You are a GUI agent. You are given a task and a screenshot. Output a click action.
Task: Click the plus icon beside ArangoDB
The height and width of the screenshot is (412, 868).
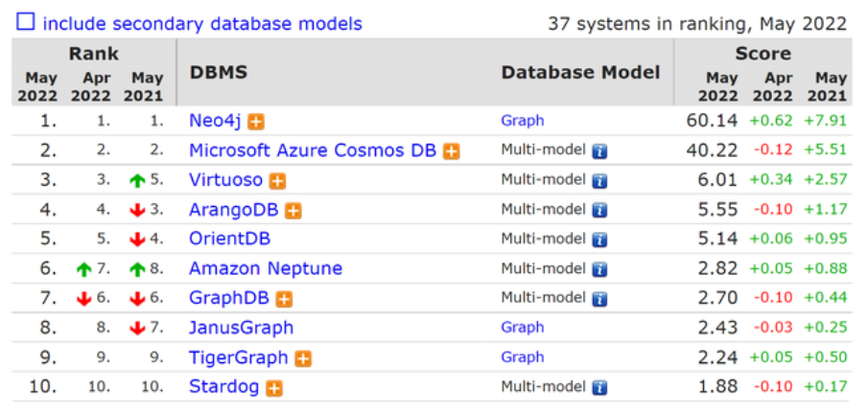(293, 211)
